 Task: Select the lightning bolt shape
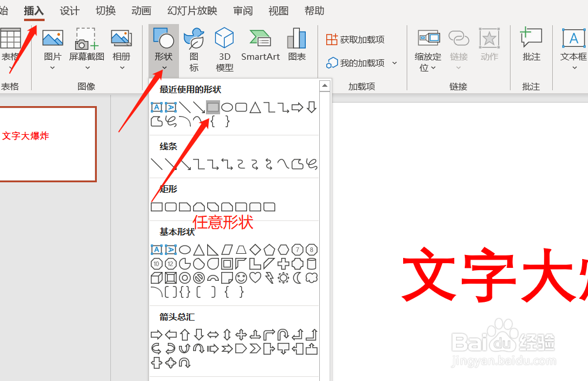coord(269,278)
